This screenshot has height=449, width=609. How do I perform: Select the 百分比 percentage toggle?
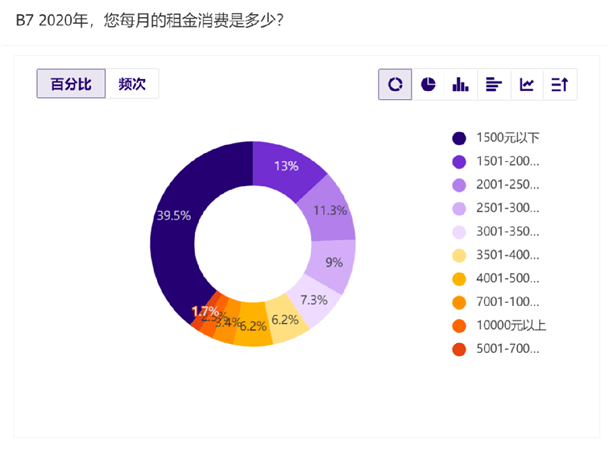click(x=71, y=84)
